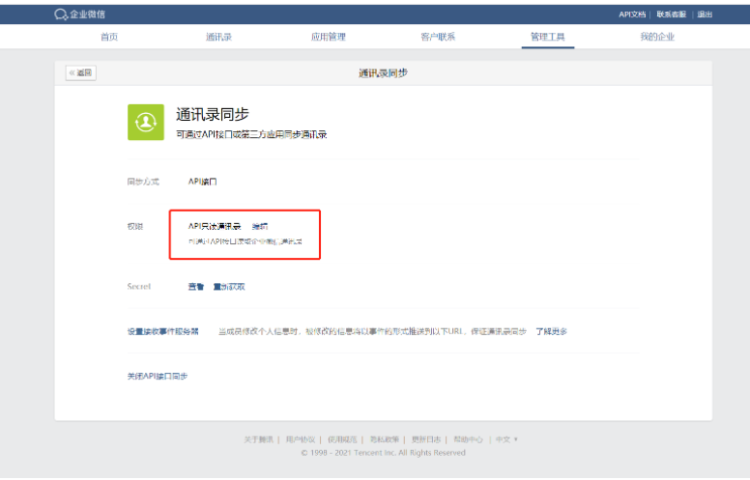This screenshot has width=750, height=480.
Task: Open the API文档 link in header
Action: click(632, 14)
